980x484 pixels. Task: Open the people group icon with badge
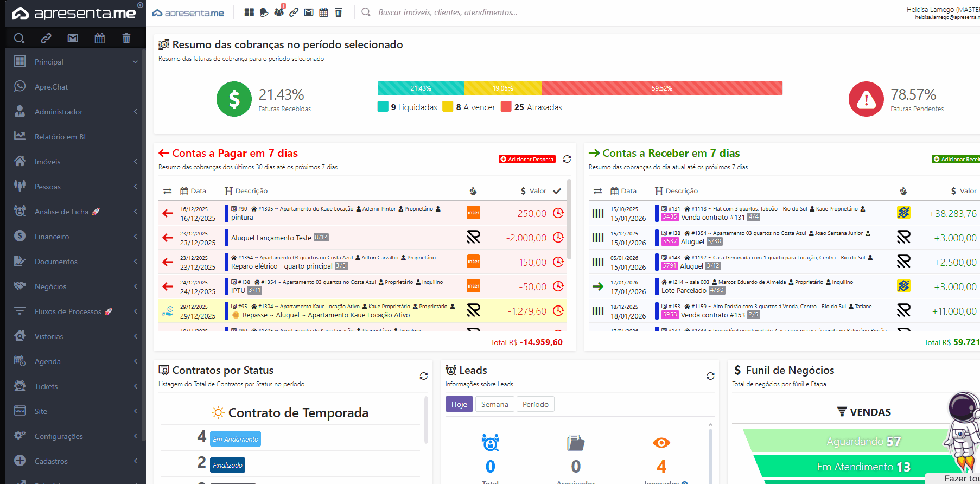click(279, 12)
